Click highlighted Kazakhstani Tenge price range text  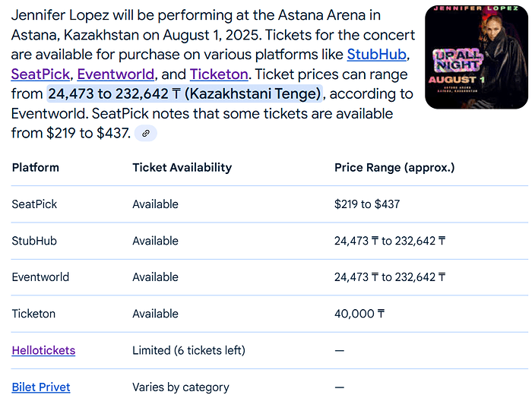point(185,94)
